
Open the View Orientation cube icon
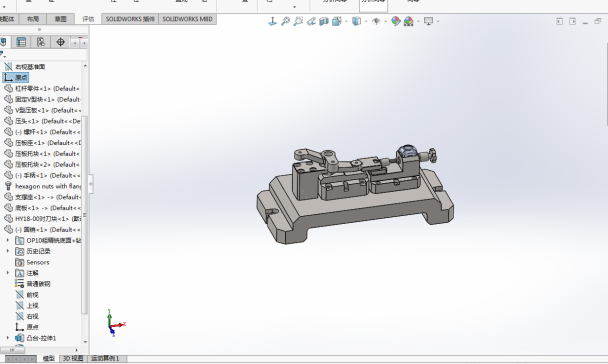click(337, 21)
